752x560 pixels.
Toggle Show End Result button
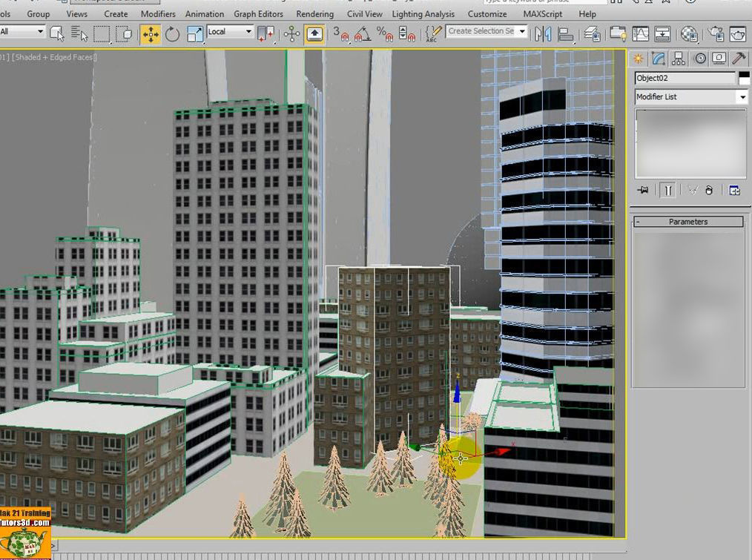[667, 191]
